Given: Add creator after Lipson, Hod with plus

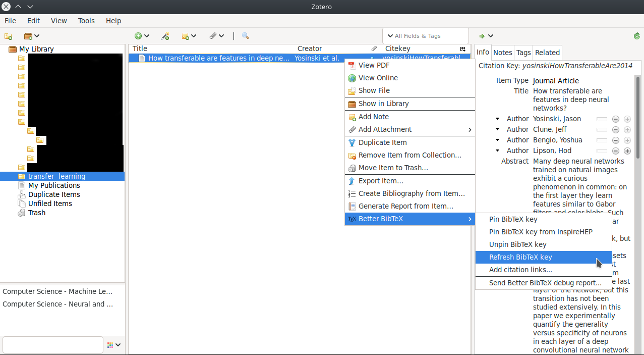Looking at the screenshot, I should tap(627, 151).
